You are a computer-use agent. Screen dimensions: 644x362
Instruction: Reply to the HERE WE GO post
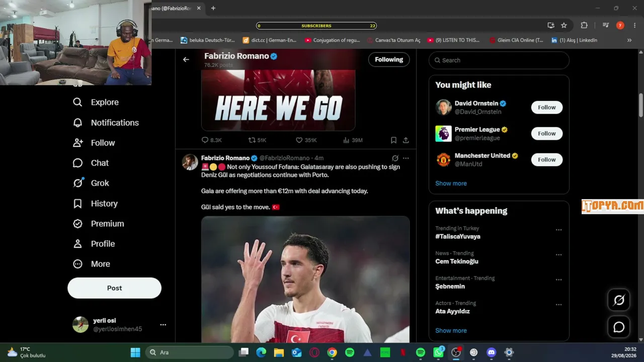pos(211,140)
